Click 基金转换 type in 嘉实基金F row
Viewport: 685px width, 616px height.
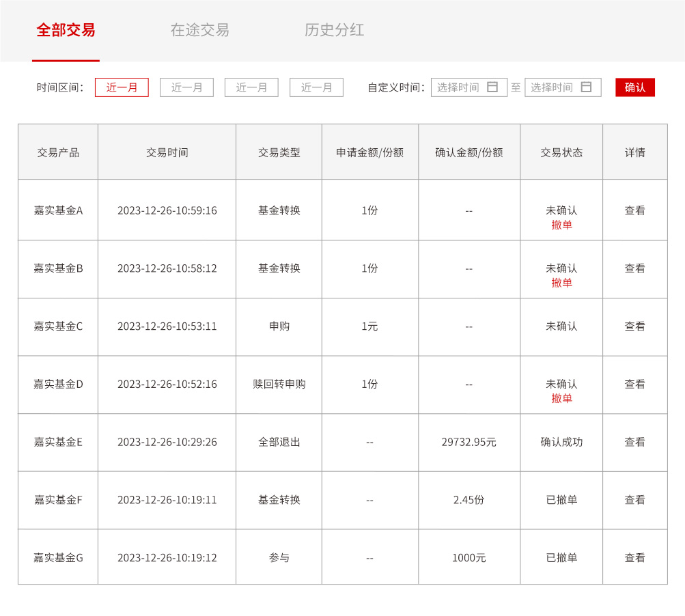279,500
